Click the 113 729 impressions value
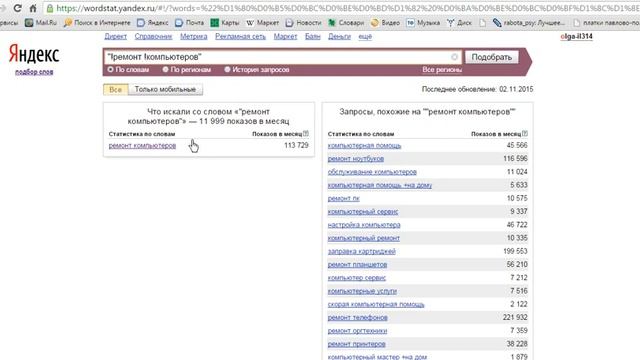Viewport: 640px width, 360px height. pyautogui.click(x=296, y=145)
